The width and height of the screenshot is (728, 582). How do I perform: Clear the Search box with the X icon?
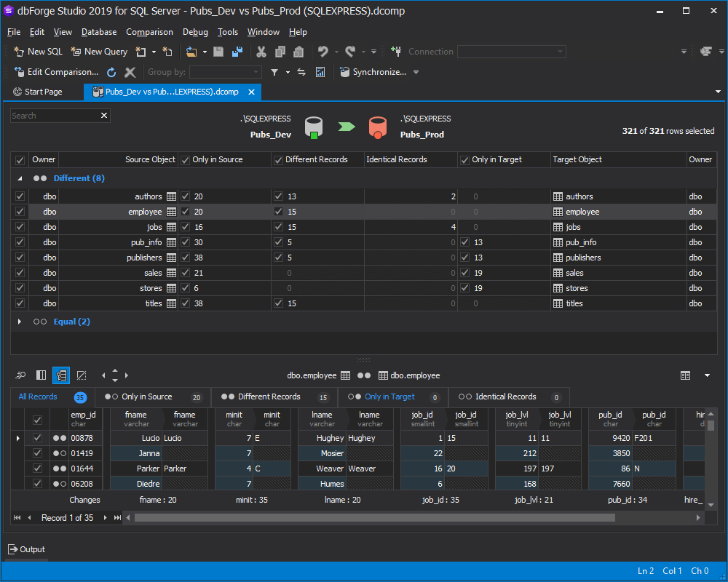(x=104, y=115)
